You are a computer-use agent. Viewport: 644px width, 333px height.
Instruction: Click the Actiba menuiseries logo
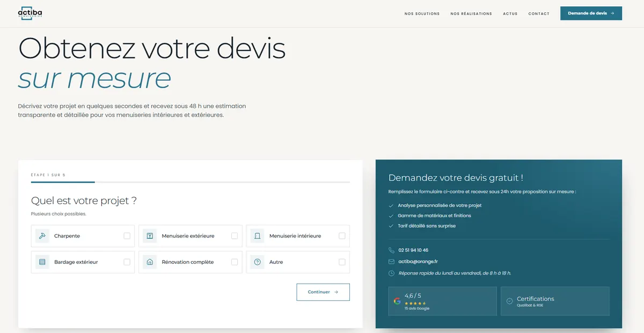click(30, 13)
